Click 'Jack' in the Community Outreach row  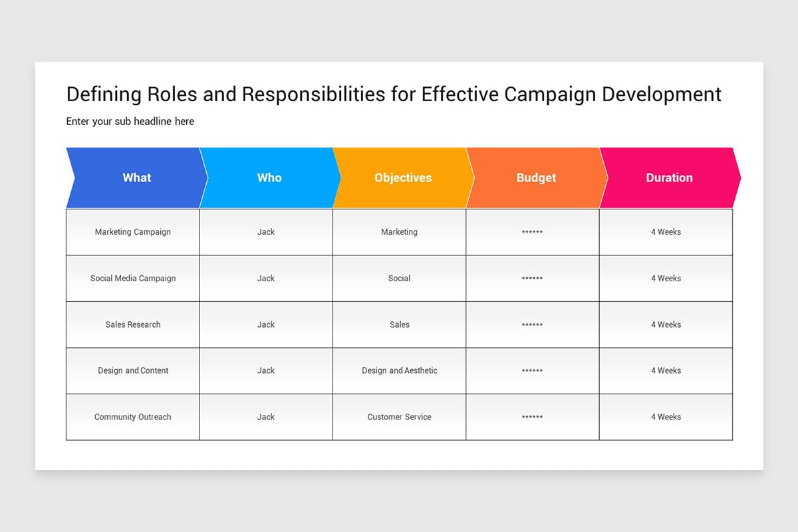(266, 417)
